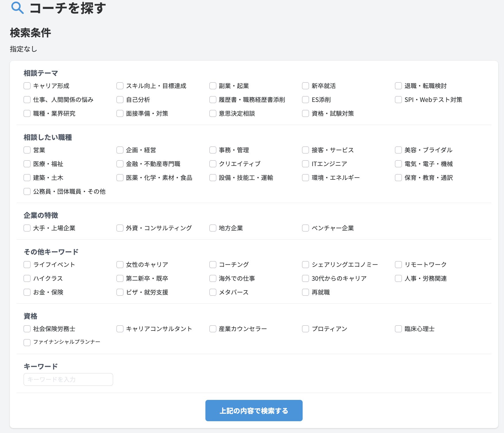Tick the 大手・上場企業 checkbox

point(27,228)
